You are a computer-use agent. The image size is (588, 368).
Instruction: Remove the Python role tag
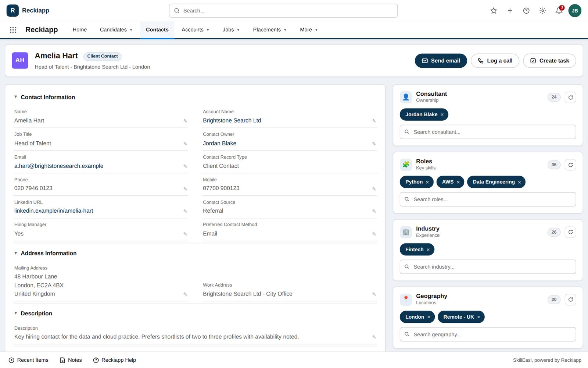(427, 182)
